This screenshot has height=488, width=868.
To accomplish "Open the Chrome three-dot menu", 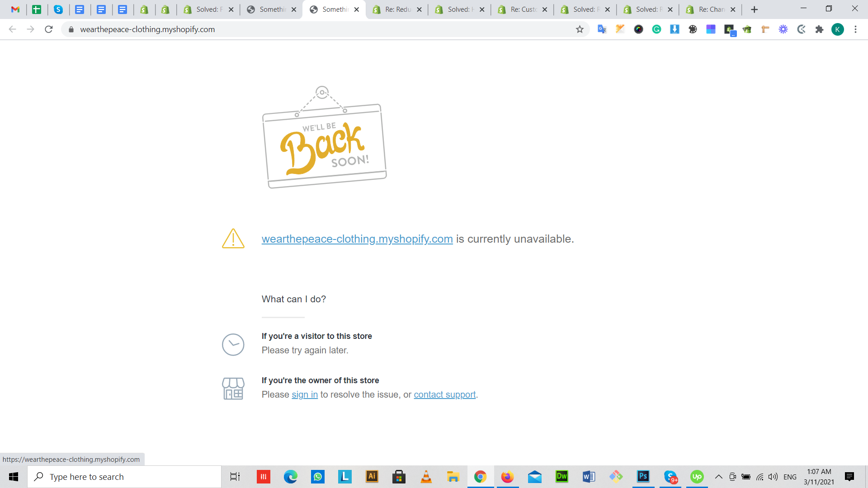I will click(855, 29).
